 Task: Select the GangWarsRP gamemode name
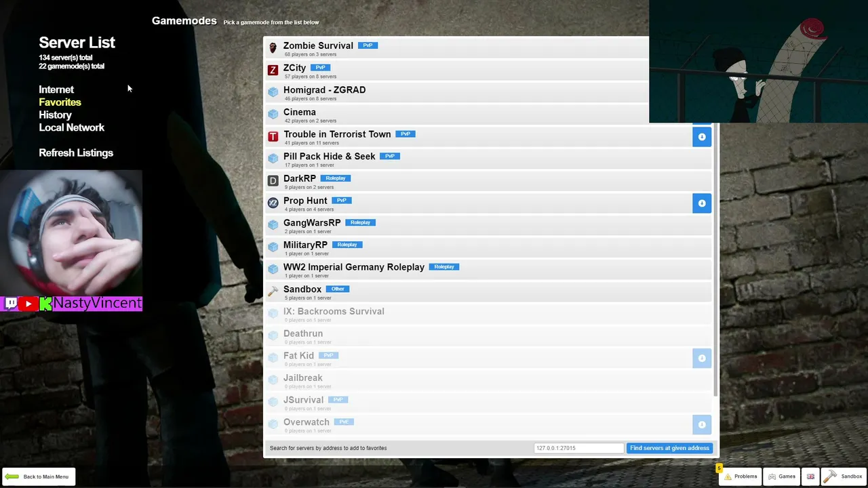pos(312,222)
